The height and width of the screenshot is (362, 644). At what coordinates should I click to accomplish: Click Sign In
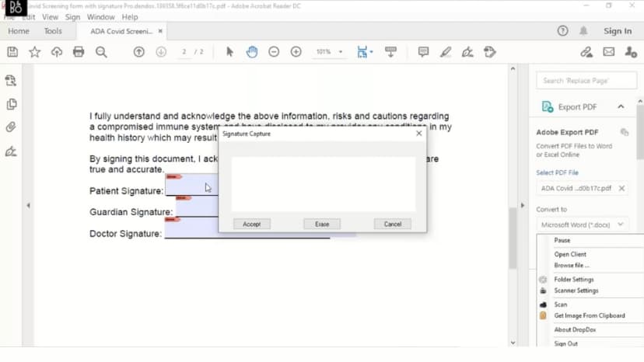click(x=618, y=31)
